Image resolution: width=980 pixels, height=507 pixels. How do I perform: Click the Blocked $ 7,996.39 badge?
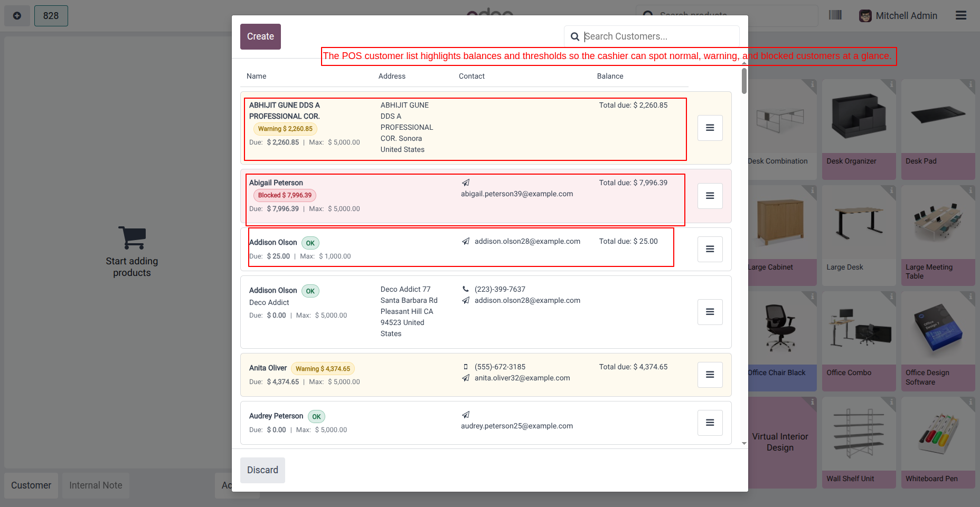coord(285,195)
